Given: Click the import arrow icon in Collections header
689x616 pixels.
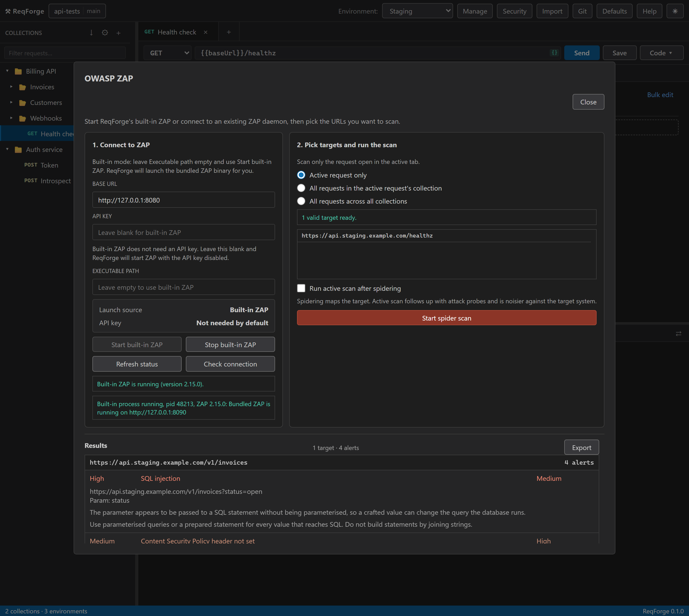Looking at the screenshot, I should (91, 33).
